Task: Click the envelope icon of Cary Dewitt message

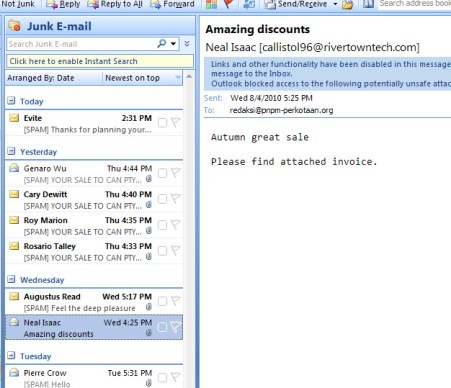Action: click(14, 194)
